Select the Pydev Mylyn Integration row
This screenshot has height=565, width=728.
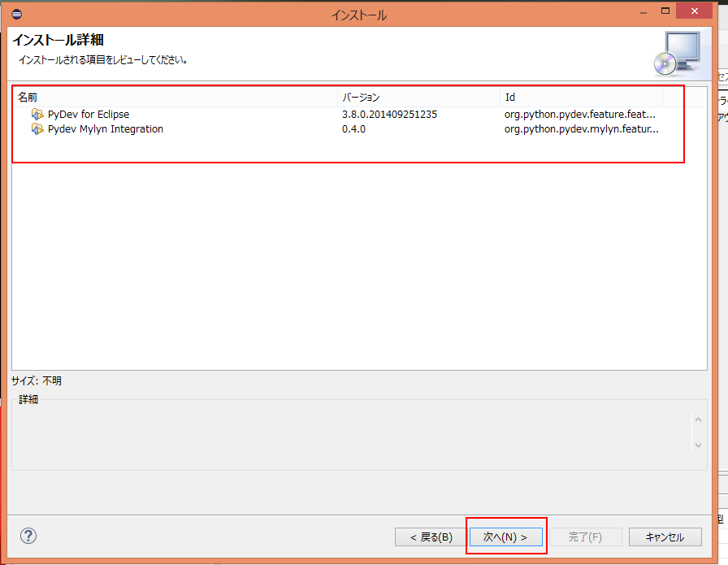359,129
